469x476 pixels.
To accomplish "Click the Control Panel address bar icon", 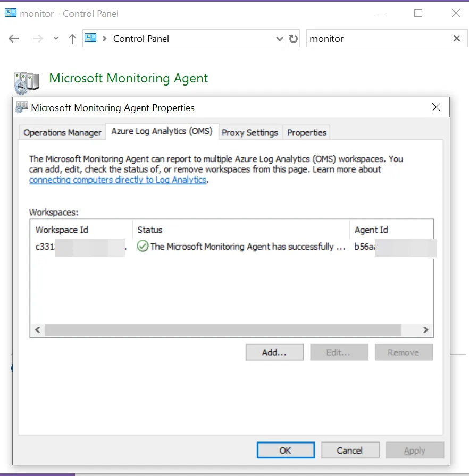I will click(91, 38).
